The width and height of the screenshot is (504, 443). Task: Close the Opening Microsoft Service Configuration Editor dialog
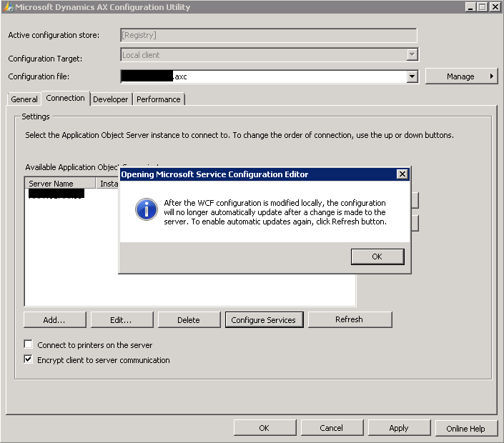tap(402, 174)
